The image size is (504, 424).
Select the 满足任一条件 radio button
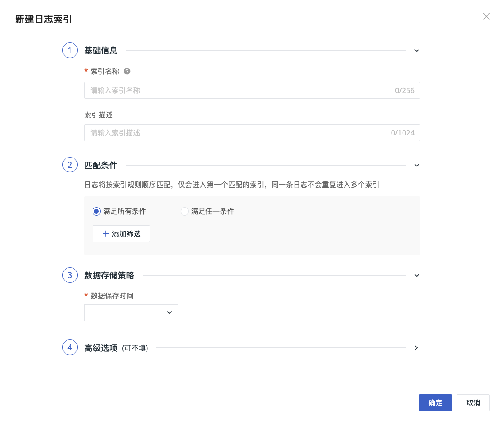pyautogui.click(x=185, y=212)
